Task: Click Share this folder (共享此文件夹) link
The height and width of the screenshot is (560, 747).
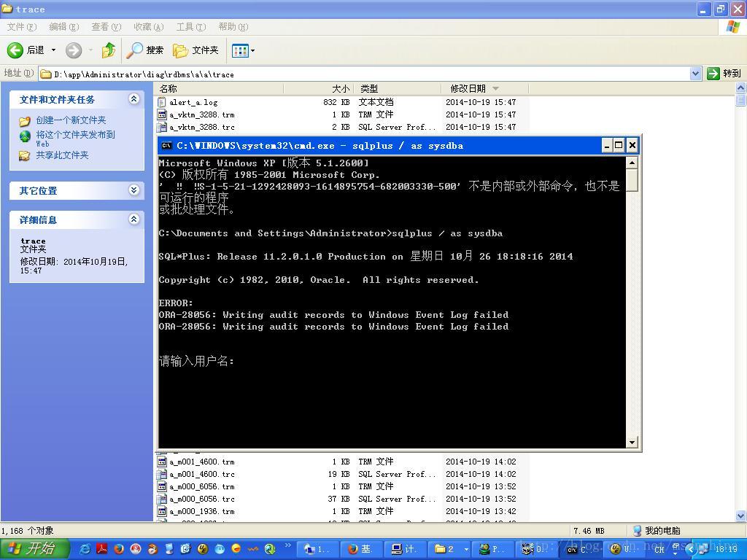Action: click(62, 155)
